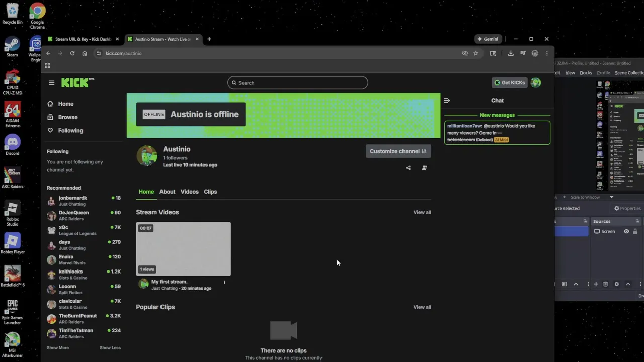Open TheBurntPeanut recommended channel
The image size is (644, 362).
click(x=84, y=319)
